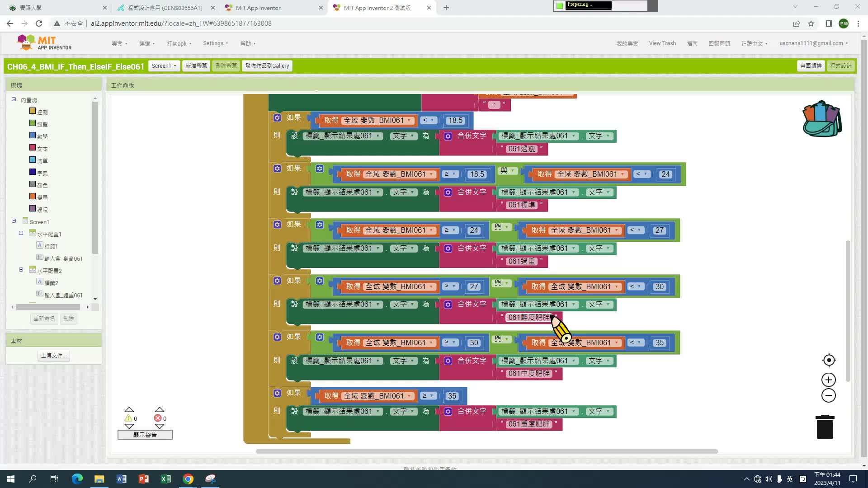Open the 幫助 menu

point(248,43)
